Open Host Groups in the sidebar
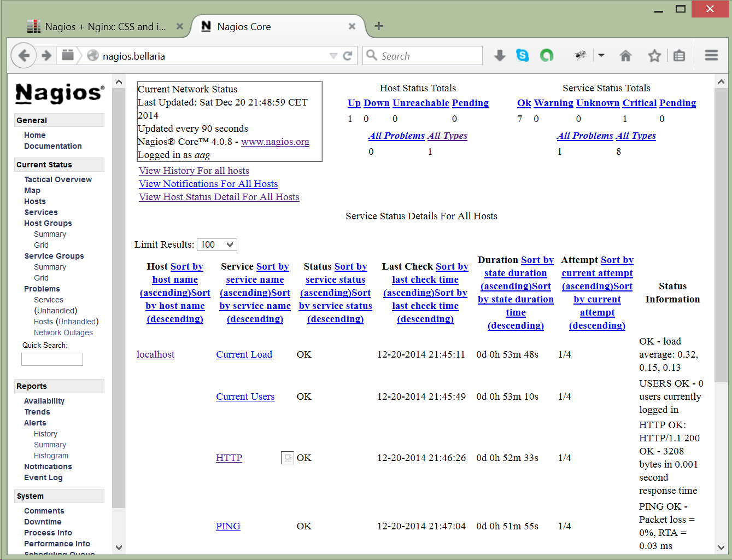The image size is (732, 560). pos(48,223)
